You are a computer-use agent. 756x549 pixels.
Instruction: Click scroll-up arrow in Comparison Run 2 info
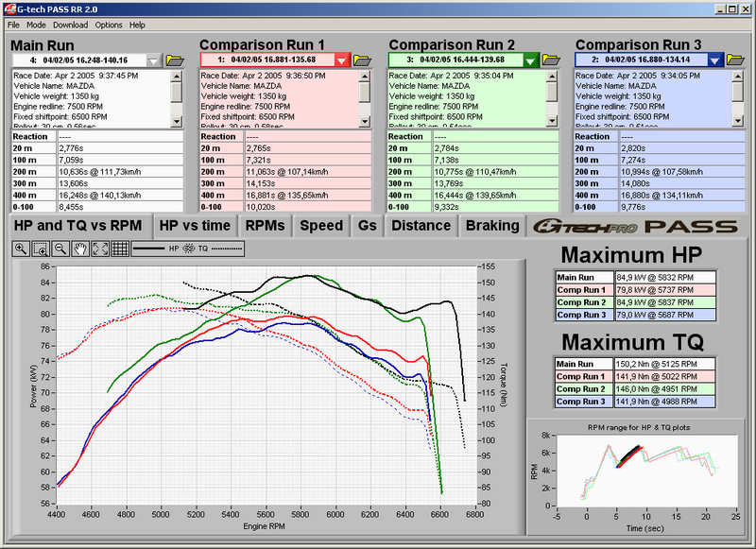pyautogui.click(x=552, y=76)
